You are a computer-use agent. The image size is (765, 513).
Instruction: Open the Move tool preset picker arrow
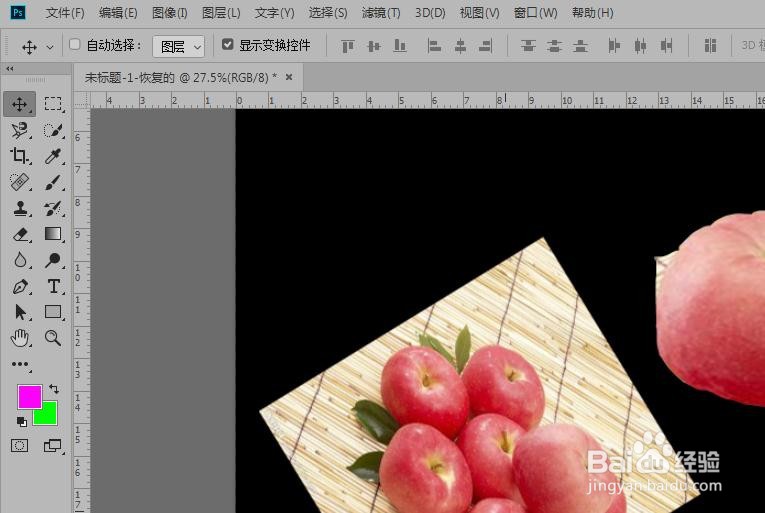50,47
